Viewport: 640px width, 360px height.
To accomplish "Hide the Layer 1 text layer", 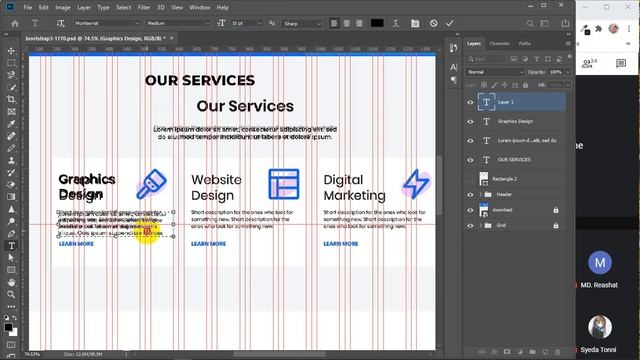I will [x=470, y=102].
